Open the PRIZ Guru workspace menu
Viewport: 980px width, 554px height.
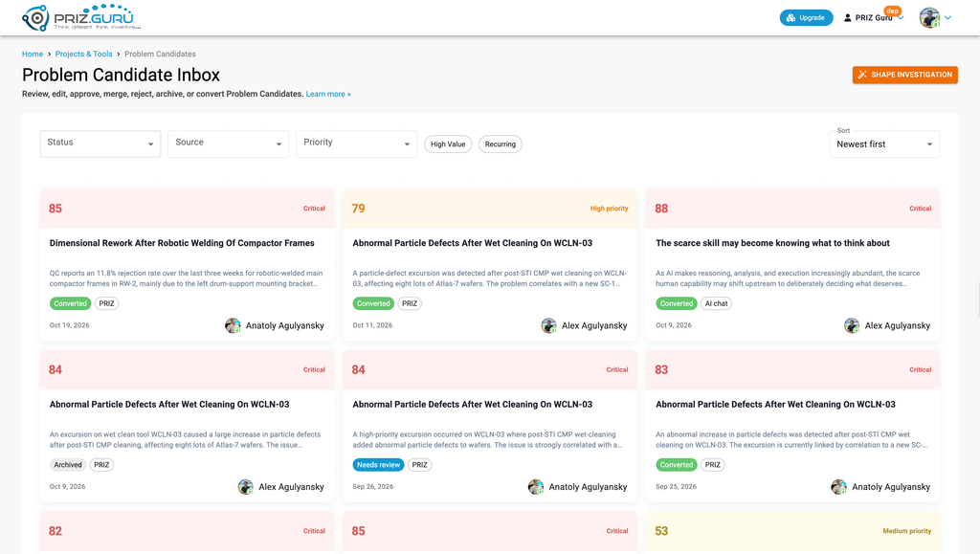[x=873, y=17]
